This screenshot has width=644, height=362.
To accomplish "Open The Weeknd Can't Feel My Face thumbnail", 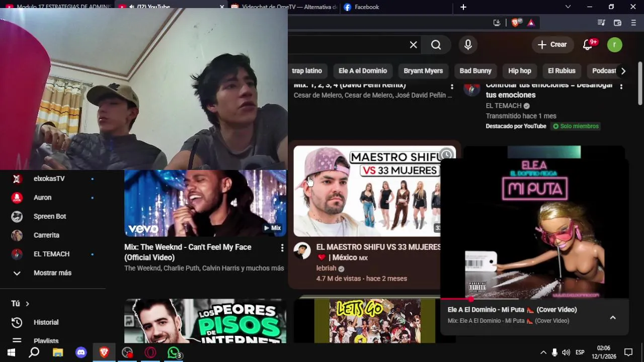I will (205, 203).
